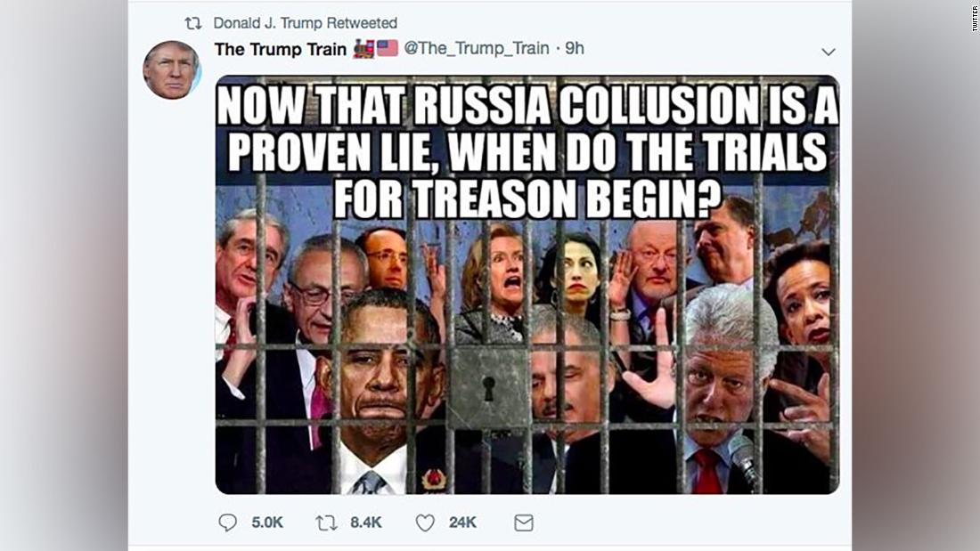
Task: Retweet using the arrows icon below the meme
Action: (x=326, y=523)
